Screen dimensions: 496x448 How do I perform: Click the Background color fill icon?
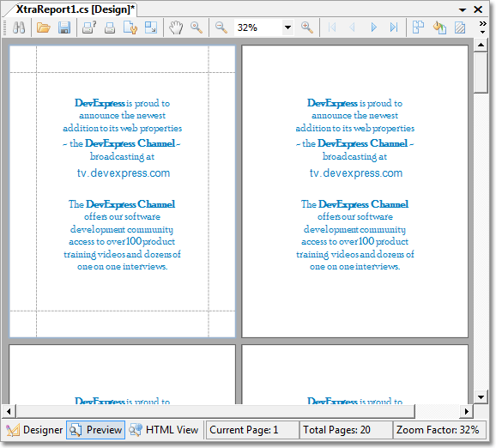[439, 27]
